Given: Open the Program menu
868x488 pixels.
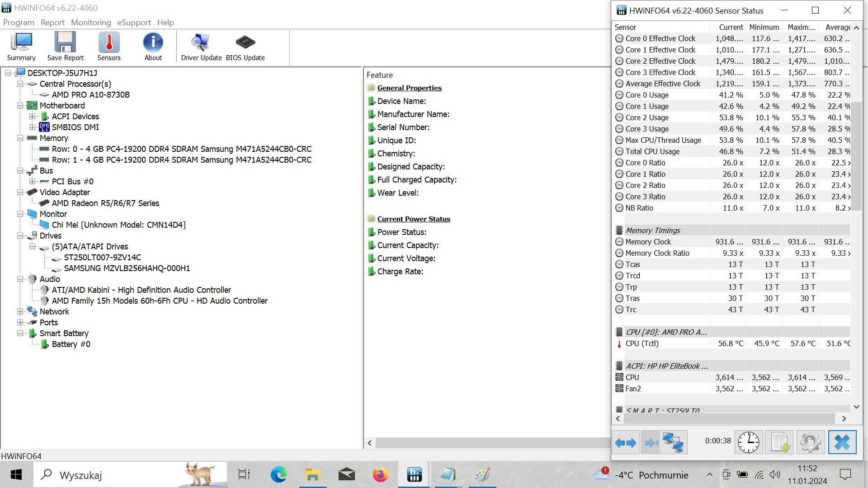Looking at the screenshot, I should click(x=19, y=22).
